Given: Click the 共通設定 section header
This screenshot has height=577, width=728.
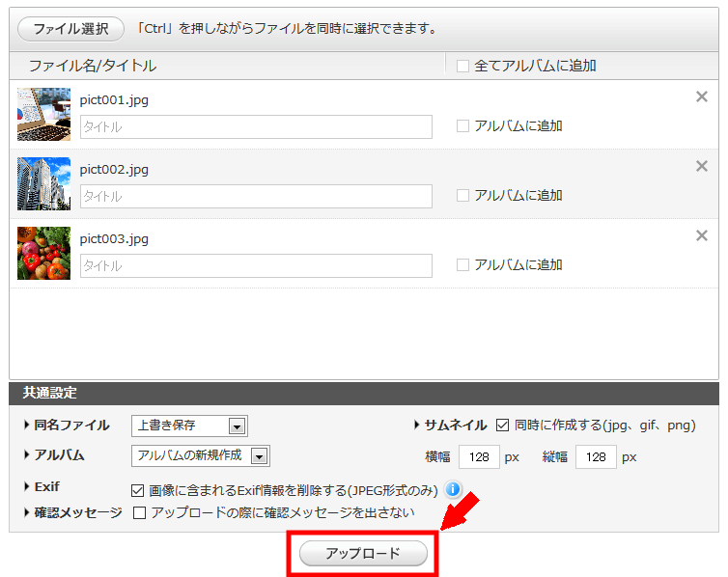Looking at the screenshot, I should coord(50,393).
